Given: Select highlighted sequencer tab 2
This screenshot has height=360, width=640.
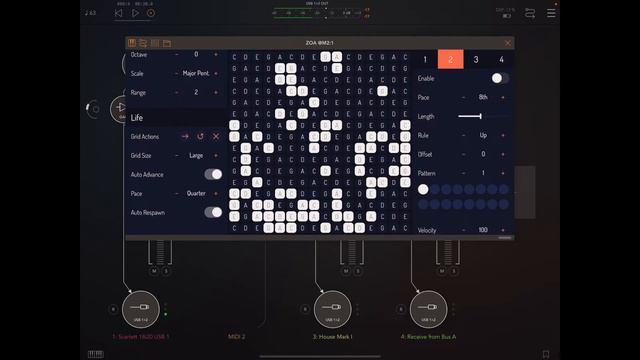Looking at the screenshot, I should tap(451, 60).
